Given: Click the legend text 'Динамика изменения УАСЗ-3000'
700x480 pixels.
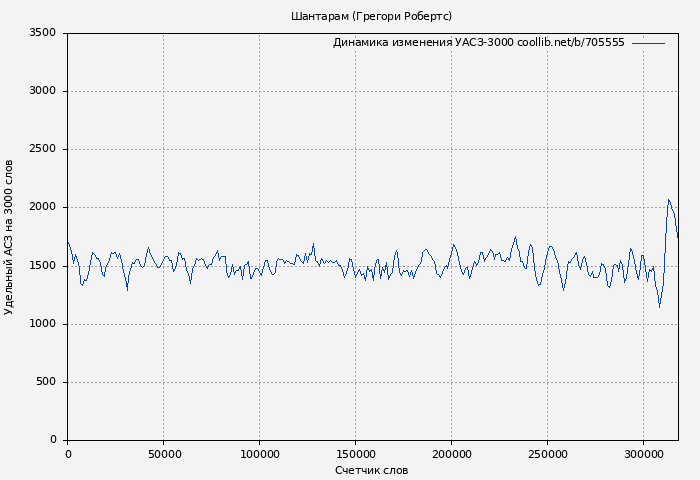Looking at the screenshot, I should [x=423, y=43].
